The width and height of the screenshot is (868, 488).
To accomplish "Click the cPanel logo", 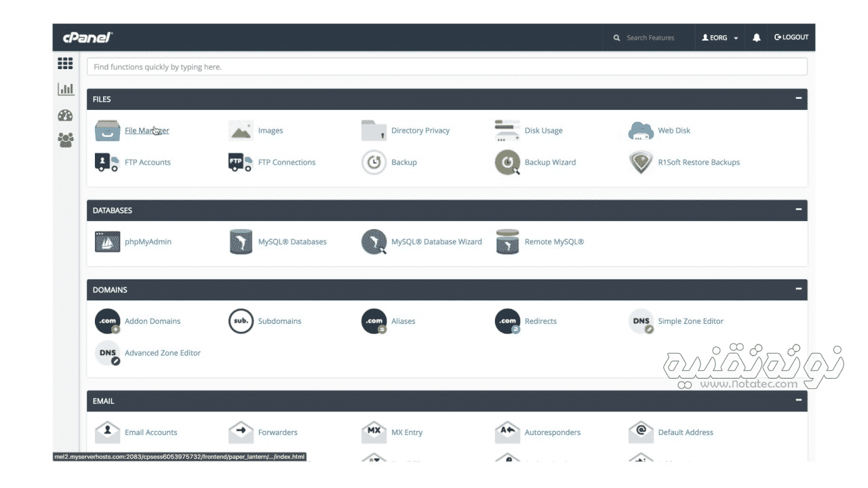I will (87, 38).
